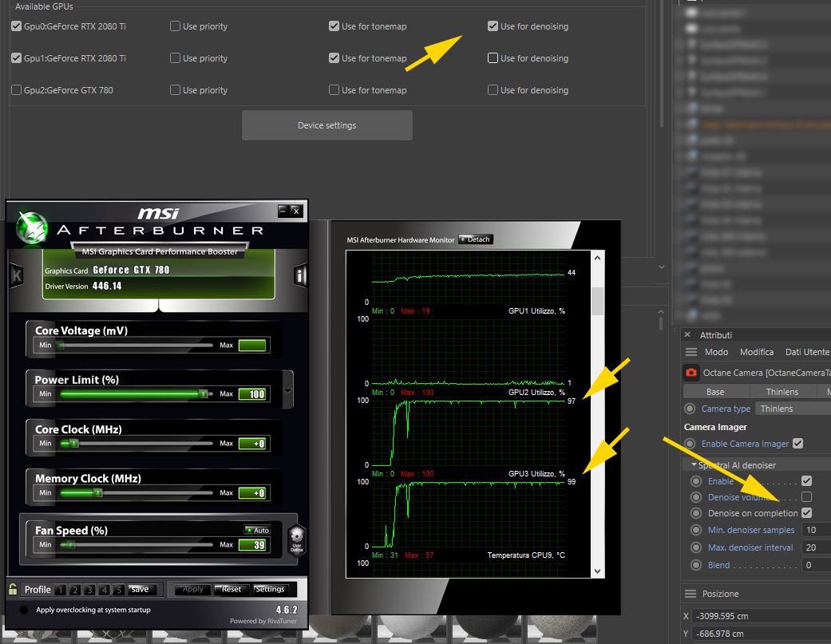Click the Power Limit slider handle
Viewport: 831px width, 644px height.
pos(203,393)
